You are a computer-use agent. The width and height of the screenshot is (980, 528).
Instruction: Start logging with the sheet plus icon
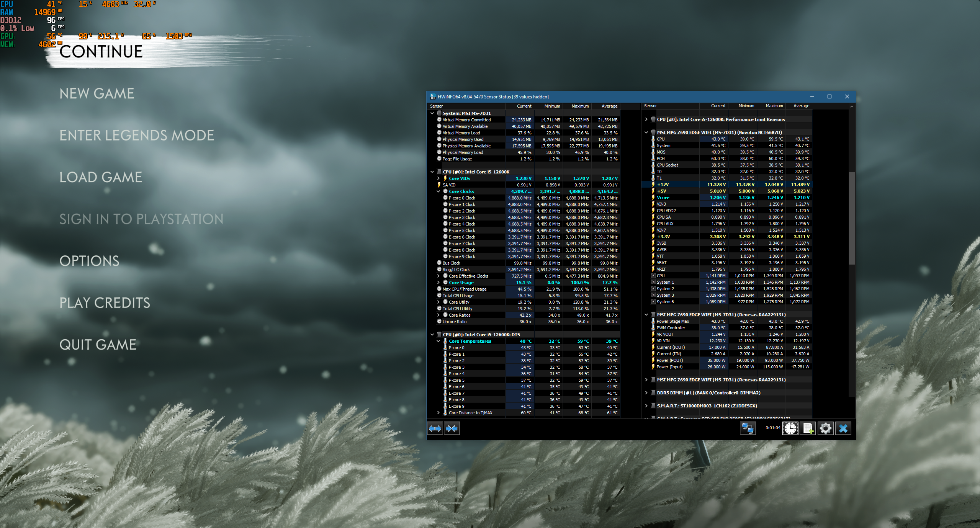coord(808,428)
